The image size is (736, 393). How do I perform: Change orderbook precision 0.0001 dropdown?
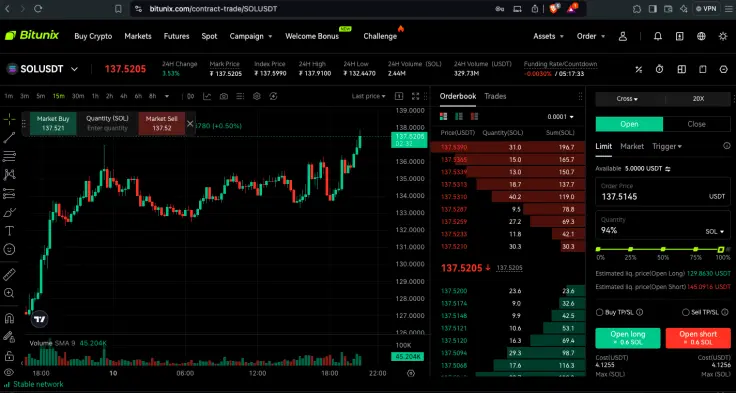pos(560,117)
